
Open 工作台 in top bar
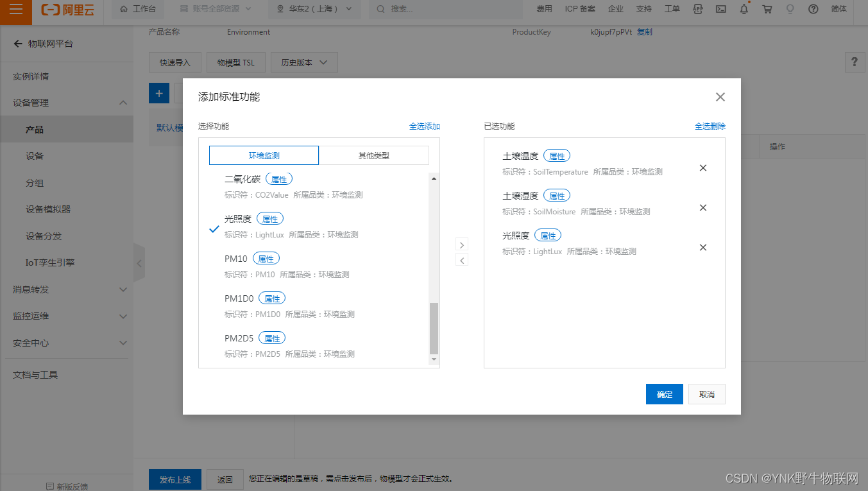click(138, 9)
